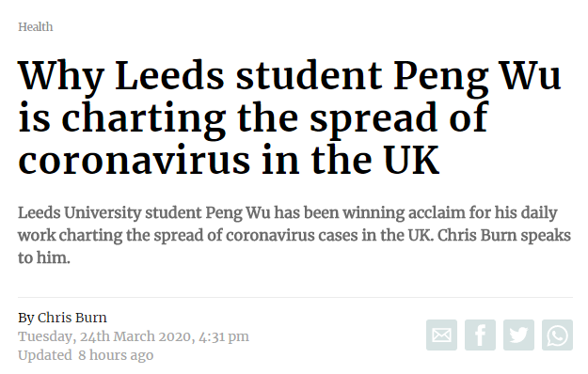Share the article via the email envelope icon
This screenshot has width=588, height=374.
[x=441, y=335]
